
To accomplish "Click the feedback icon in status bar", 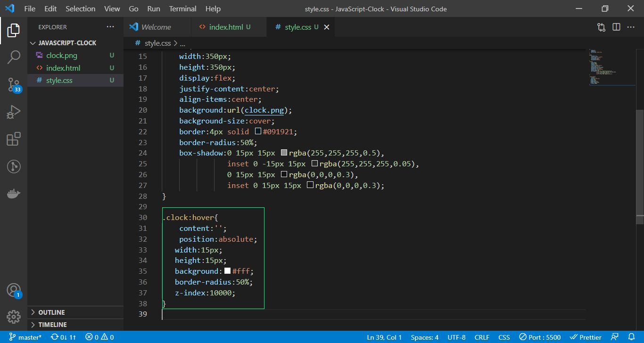I will pos(615,337).
